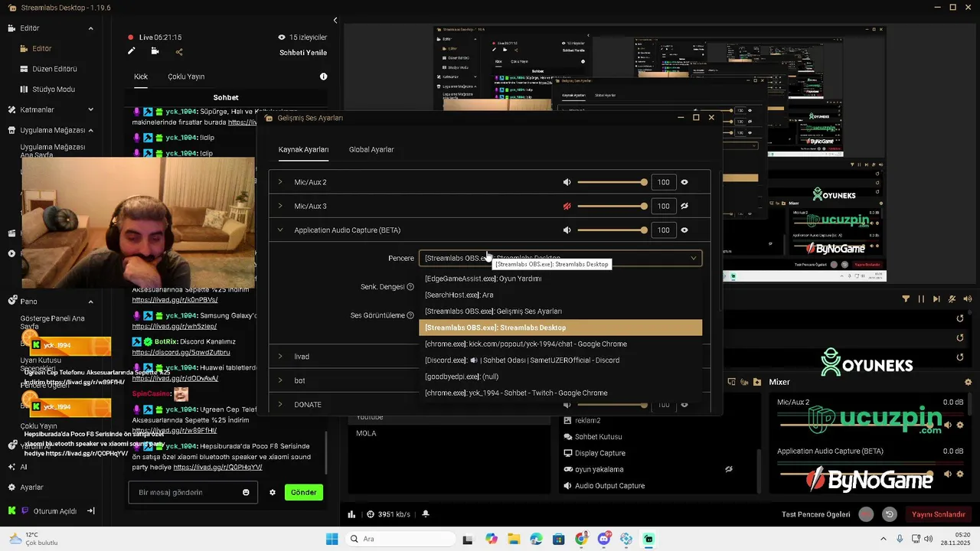The width and height of the screenshot is (980, 551).
Task: Click Sohbeti Yenile to refresh chat
Action: (303, 53)
